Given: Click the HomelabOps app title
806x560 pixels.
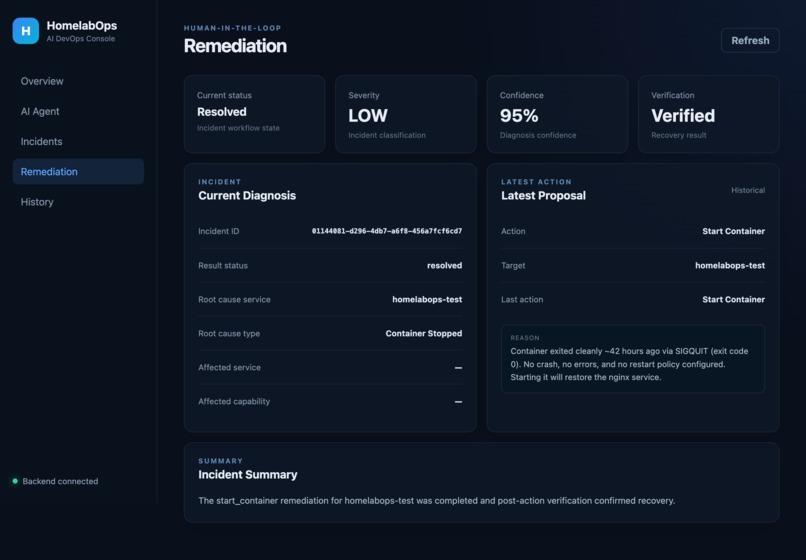Looking at the screenshot, I should (x=82, y=26).
